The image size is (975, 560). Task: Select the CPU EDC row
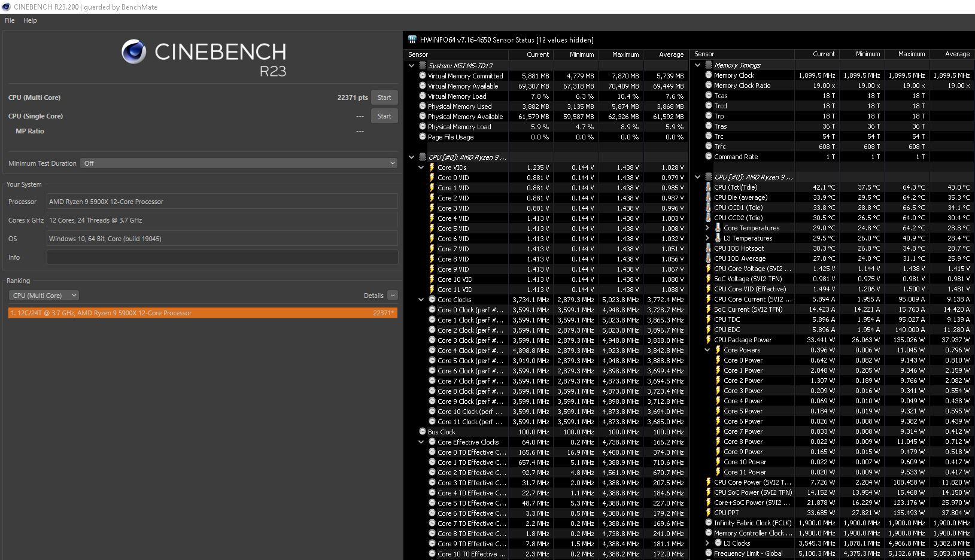[x=833, y=330]
